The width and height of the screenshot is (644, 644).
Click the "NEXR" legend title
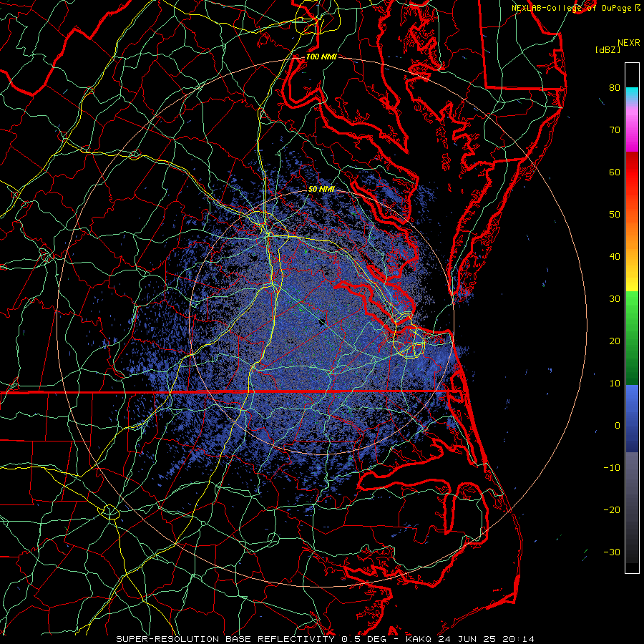click(628, 43)
